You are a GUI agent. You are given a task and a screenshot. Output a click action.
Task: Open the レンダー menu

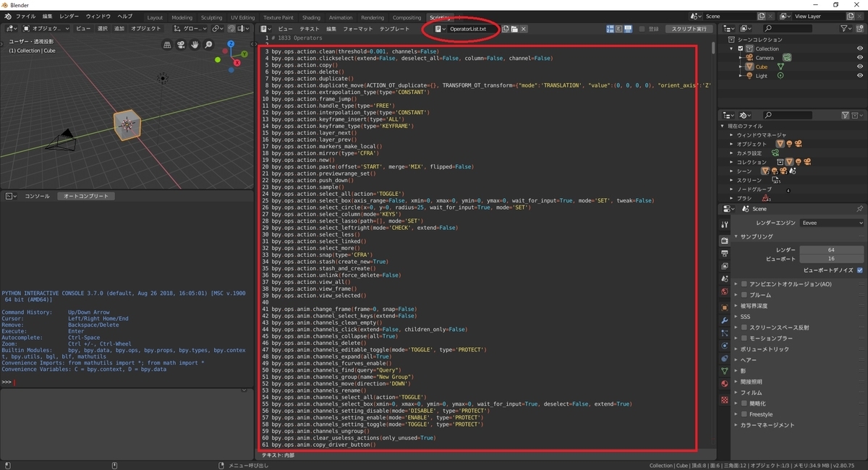click(x=69, y=16)
